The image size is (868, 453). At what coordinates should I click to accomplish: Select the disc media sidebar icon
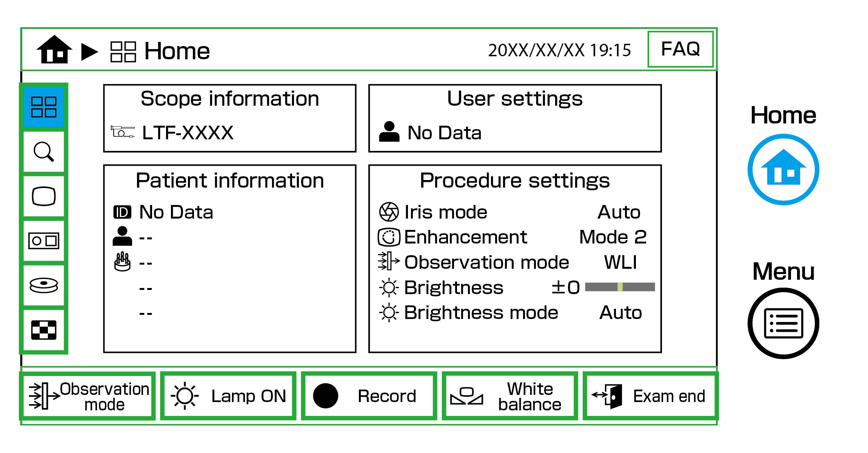43,285
